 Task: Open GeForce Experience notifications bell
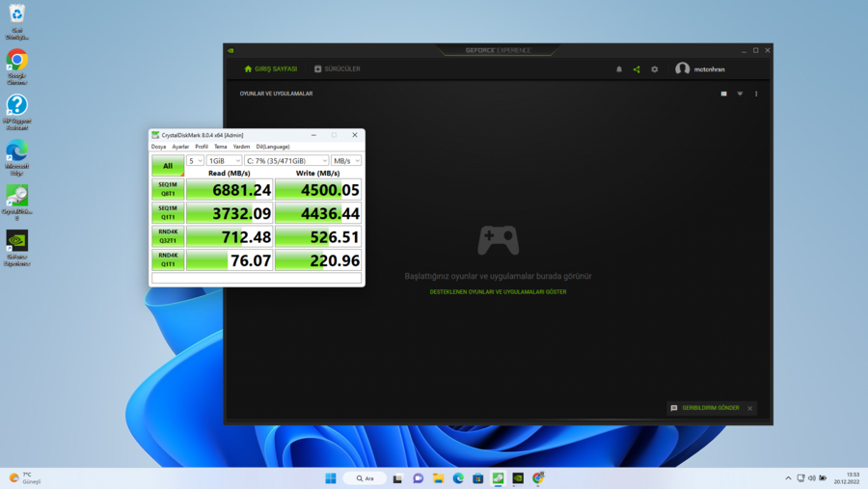click(x=619, y=69)
